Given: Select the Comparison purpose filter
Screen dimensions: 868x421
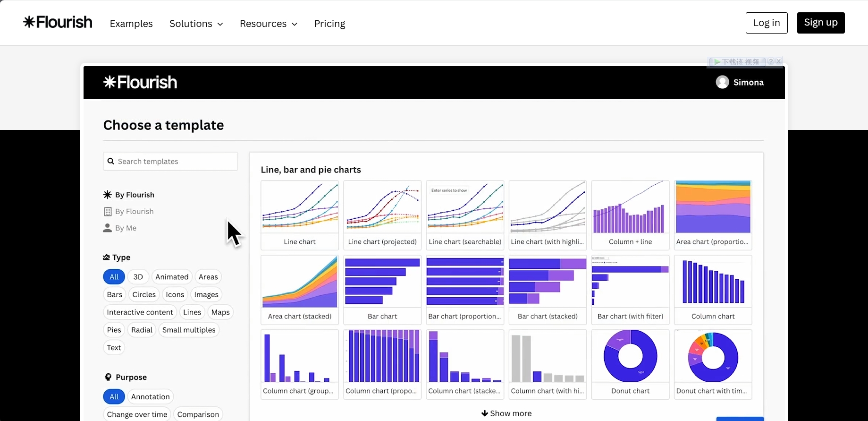Looking at the screenshot, I should 198,414.
